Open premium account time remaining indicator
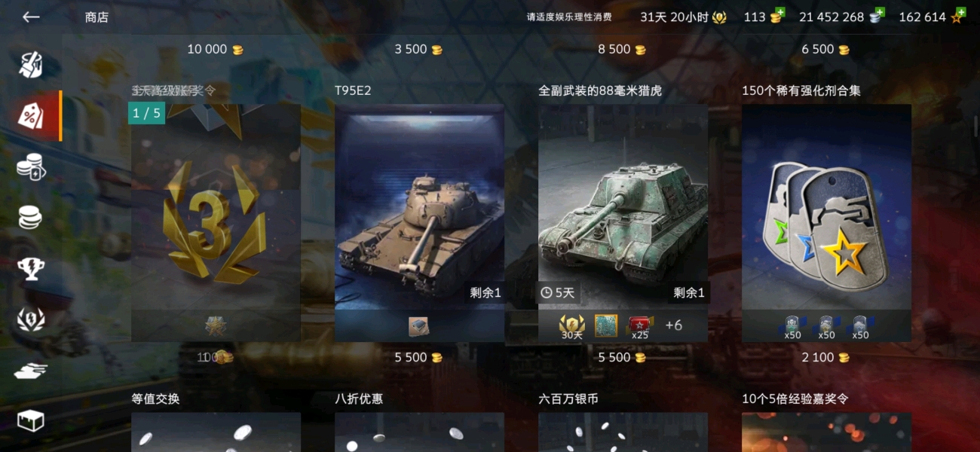This screenshot has height=452, width=980. [683, 17]
